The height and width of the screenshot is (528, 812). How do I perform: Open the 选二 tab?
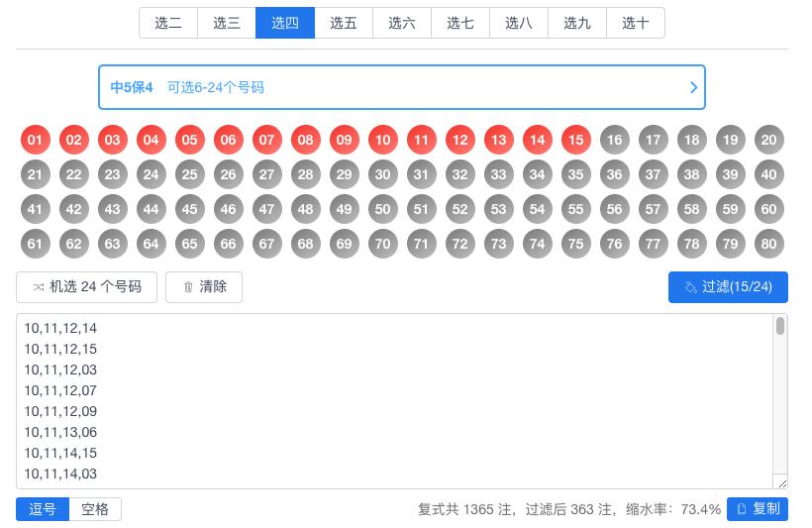[168, 23]
